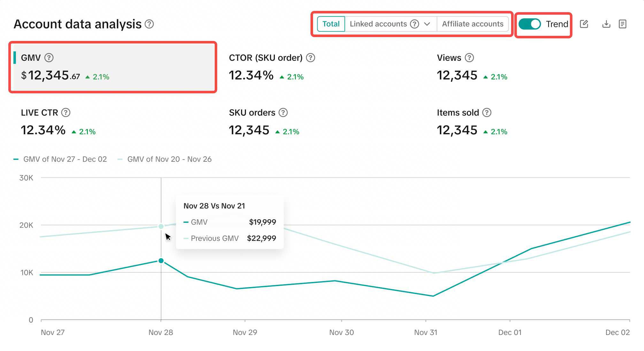Click help icon beside LIVE CTR
Image resolution: width=644 pixels, height=351 pixels.
(66, 113)
